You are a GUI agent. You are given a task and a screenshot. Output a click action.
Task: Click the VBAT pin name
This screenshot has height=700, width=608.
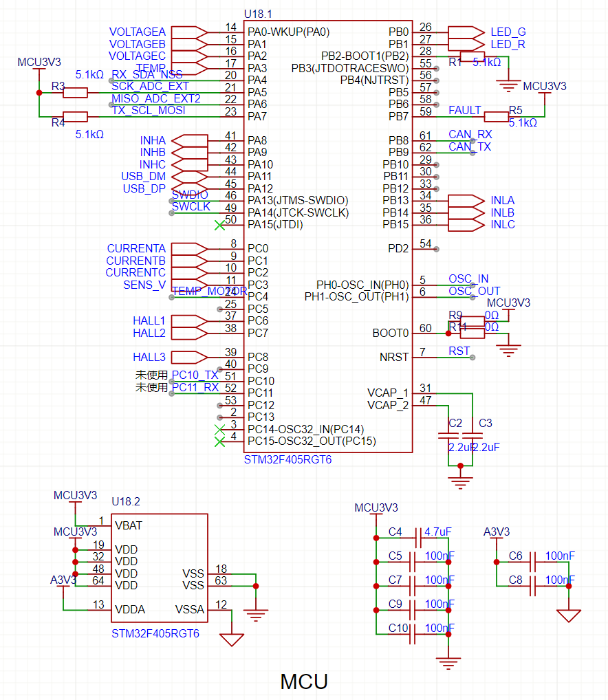pos(129,526)
